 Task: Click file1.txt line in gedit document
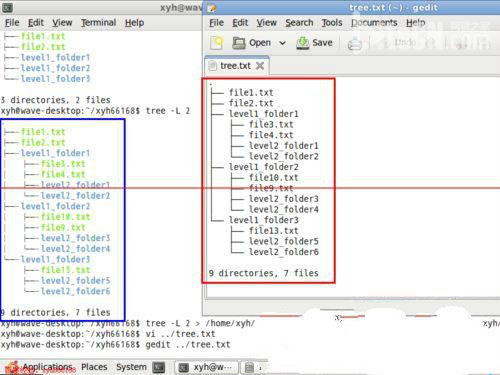tap(251, 92)
